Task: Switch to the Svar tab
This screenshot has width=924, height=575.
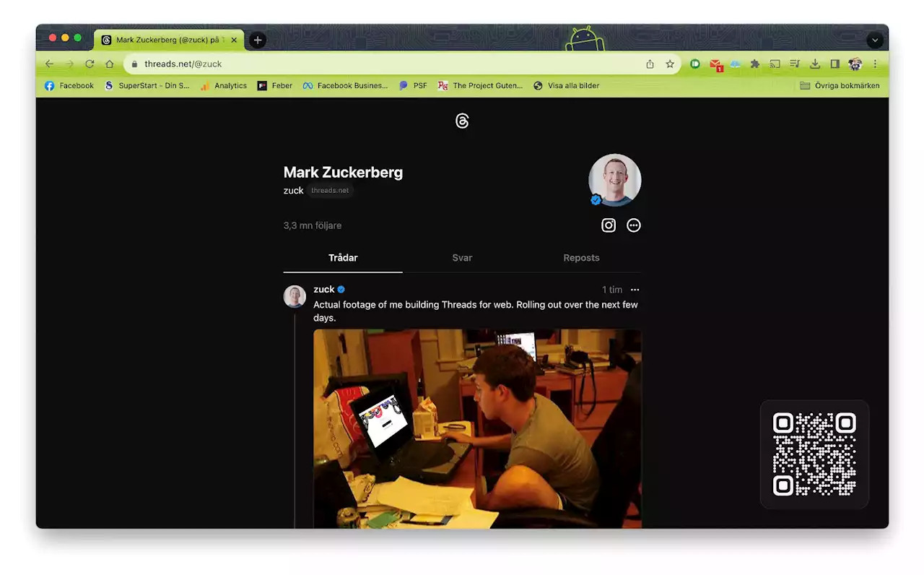Action: [462, 258]
